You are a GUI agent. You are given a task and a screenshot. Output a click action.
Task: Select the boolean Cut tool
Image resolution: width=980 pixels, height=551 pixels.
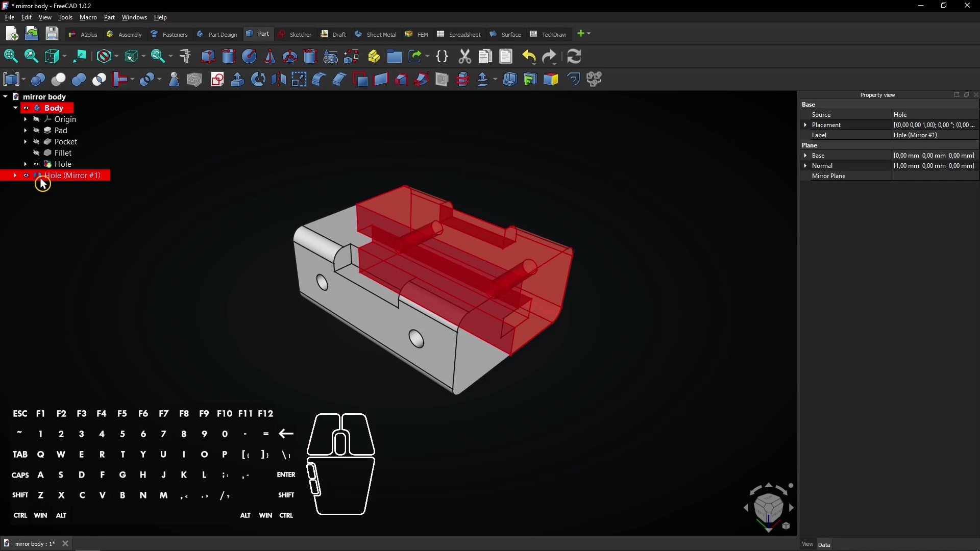point(59,79)
